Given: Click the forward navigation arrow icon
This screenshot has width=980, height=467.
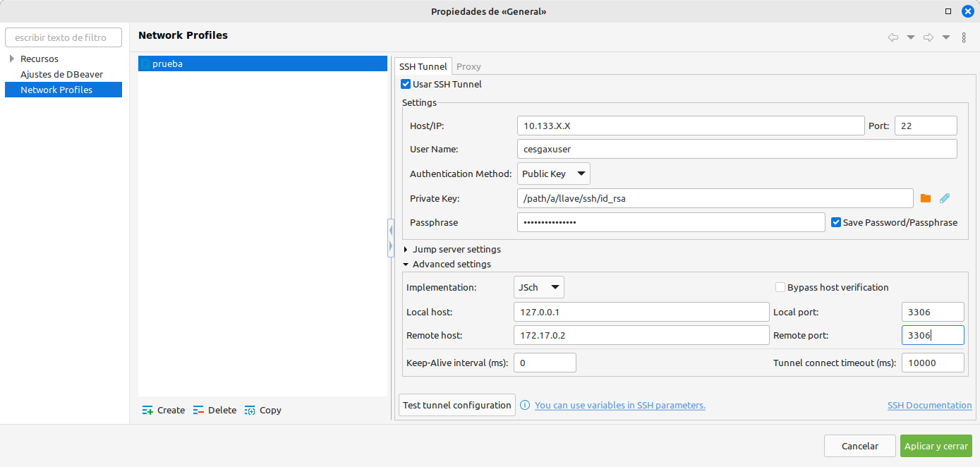Looking at the screenshot, I should (928, 37).
